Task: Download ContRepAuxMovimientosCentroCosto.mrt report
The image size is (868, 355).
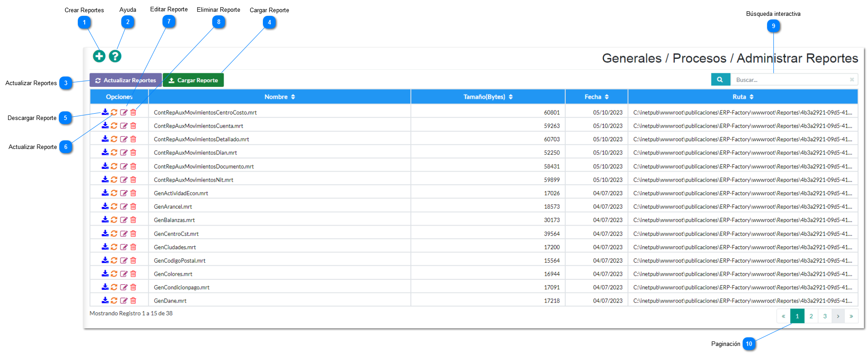Action: point(105,112)
